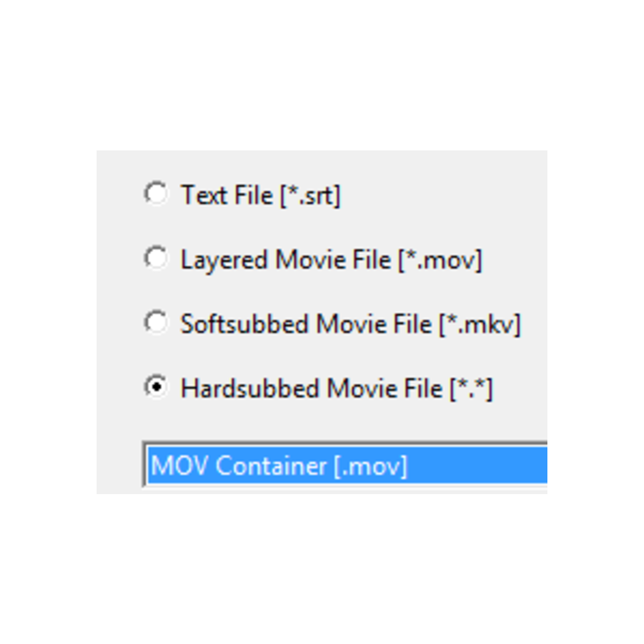The height and width of the screenshot is (644, 644).
Task: Click the [*.mov] extension beside Layered Movie
Action: [x=440, y=260]
